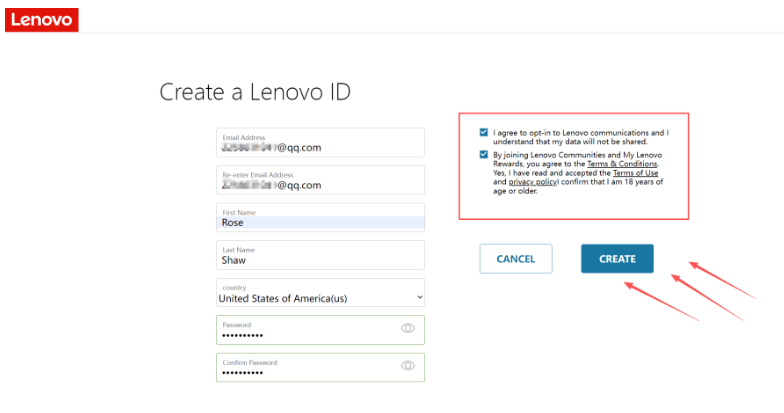
Task: Focus the Email Address field
Action: pyautogui.click(x=320, y=142)
